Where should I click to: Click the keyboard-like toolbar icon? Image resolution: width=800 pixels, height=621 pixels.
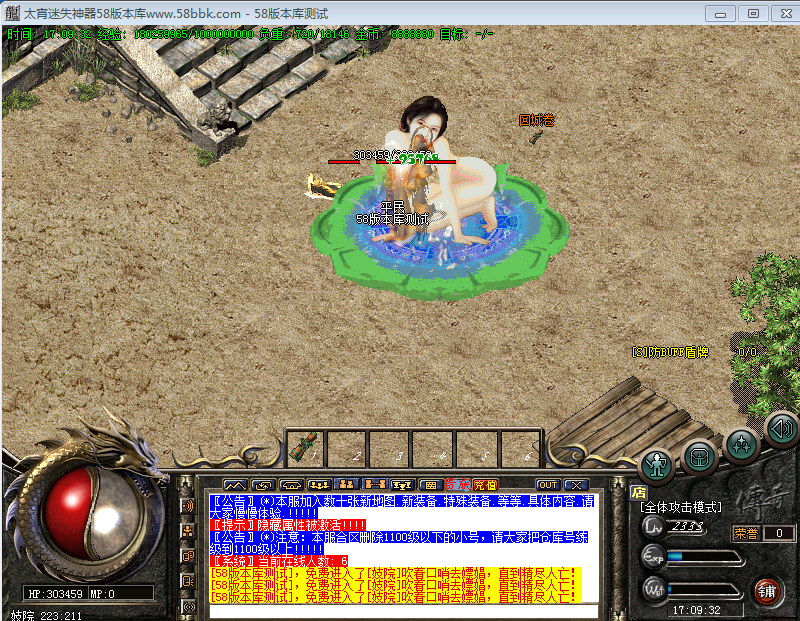click(x=431, y=485)
